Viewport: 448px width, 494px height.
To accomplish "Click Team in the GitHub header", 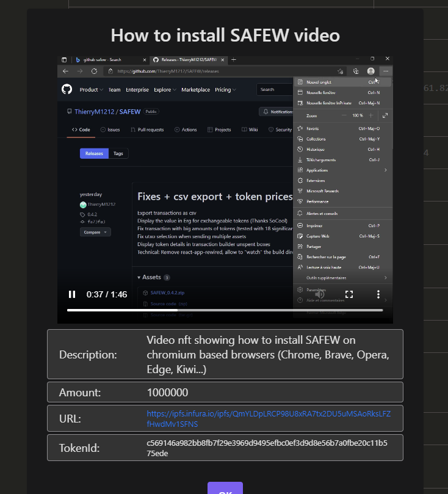I will tap(114, 90).
